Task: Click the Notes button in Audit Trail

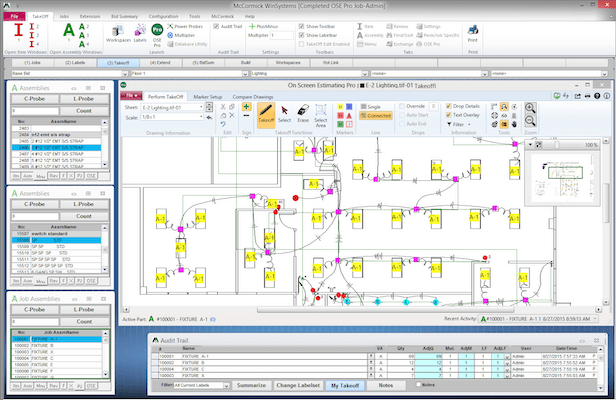Action: (x=386, y=385)
